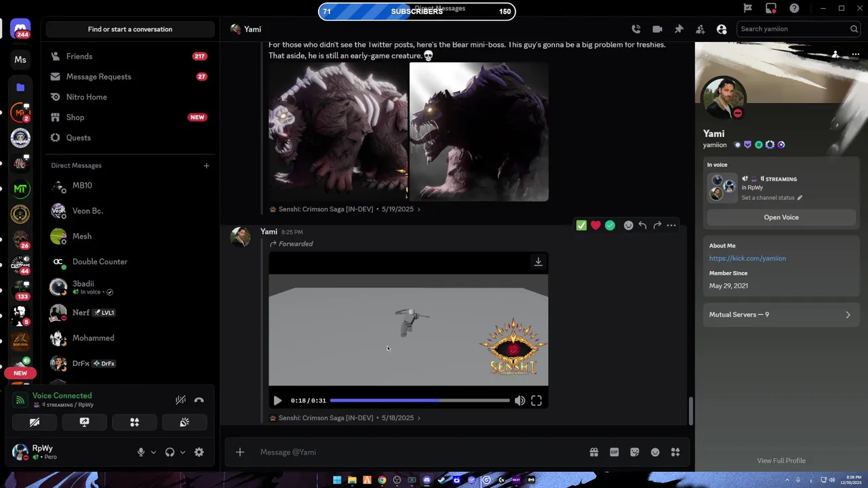
Task: Seek on the video progress bar
Action: tap(420, 401)
